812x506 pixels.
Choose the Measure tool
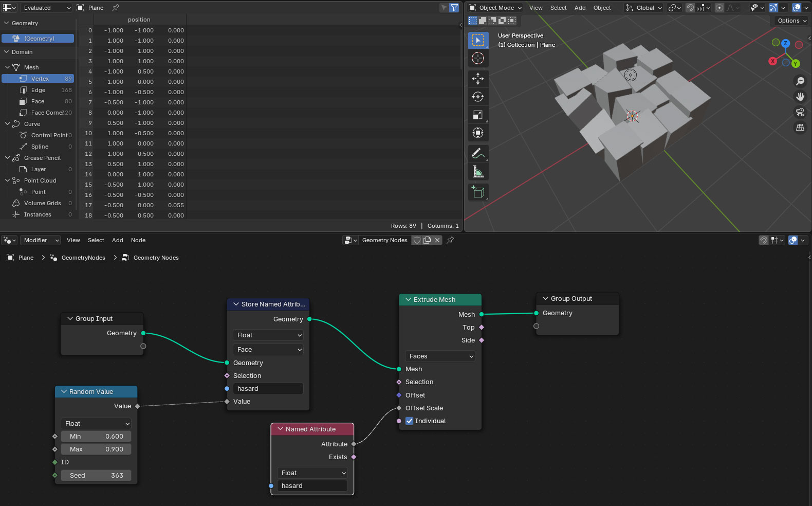pos(478,172)
